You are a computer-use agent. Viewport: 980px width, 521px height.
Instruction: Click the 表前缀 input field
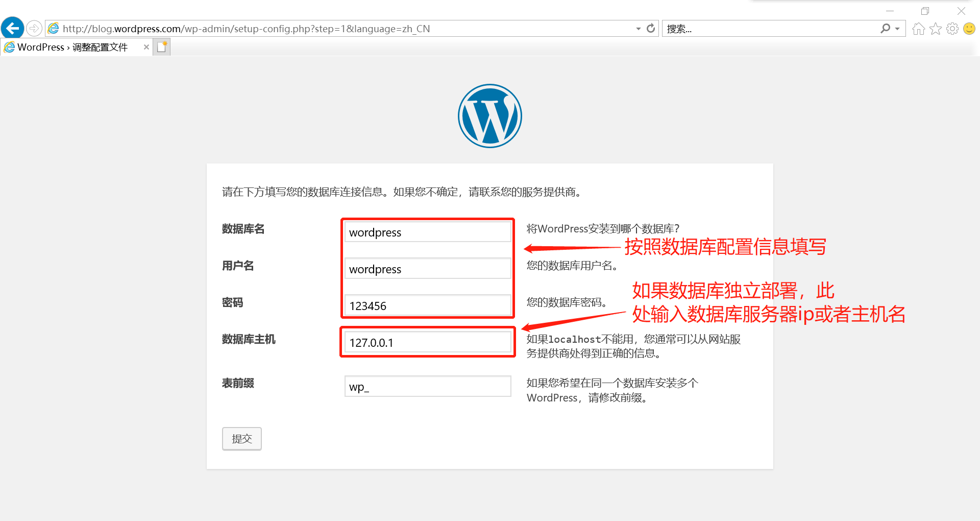[428, 387]
